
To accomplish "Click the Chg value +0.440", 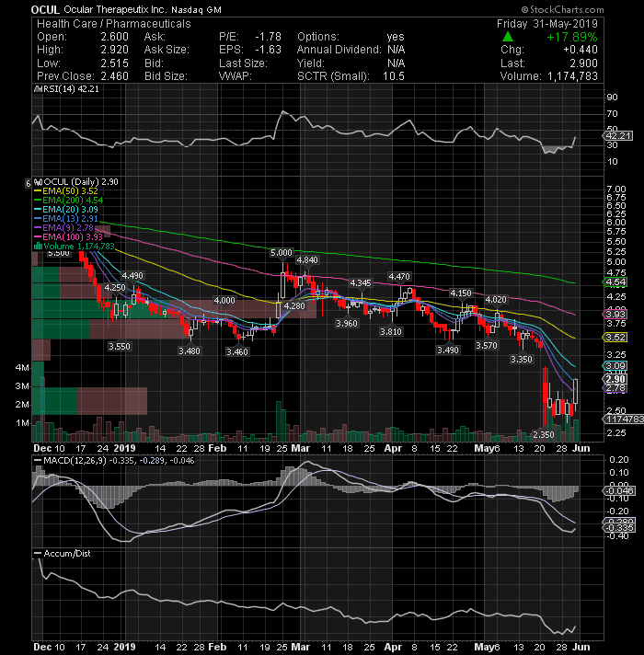I will (581, 50).
